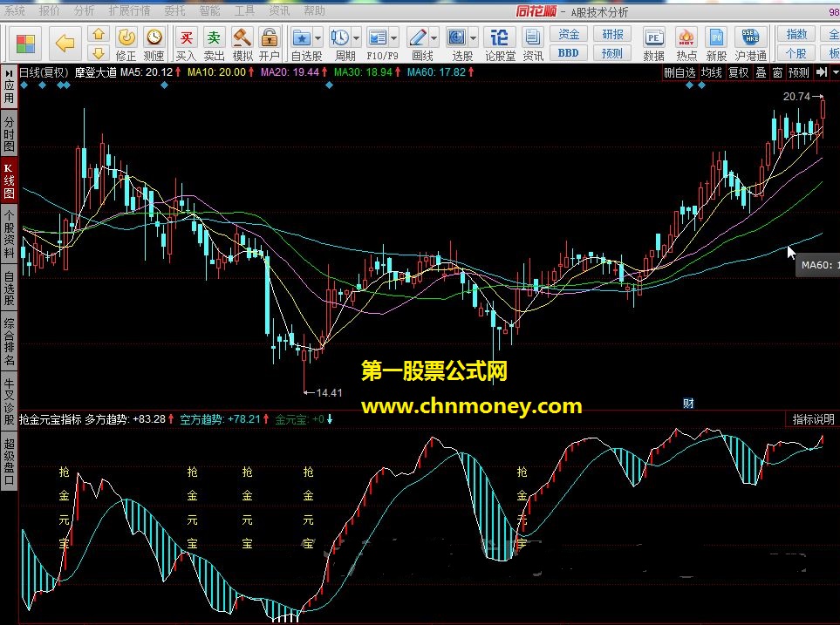840x625 pixels.
Task: Click the 预测 button below 研报
Action: (x=612, y=53)
